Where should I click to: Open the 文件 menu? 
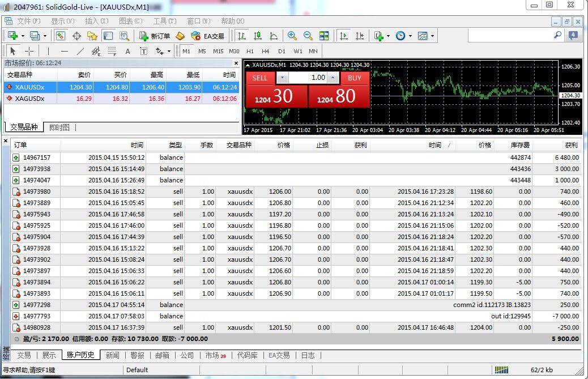tap(28, 21)
